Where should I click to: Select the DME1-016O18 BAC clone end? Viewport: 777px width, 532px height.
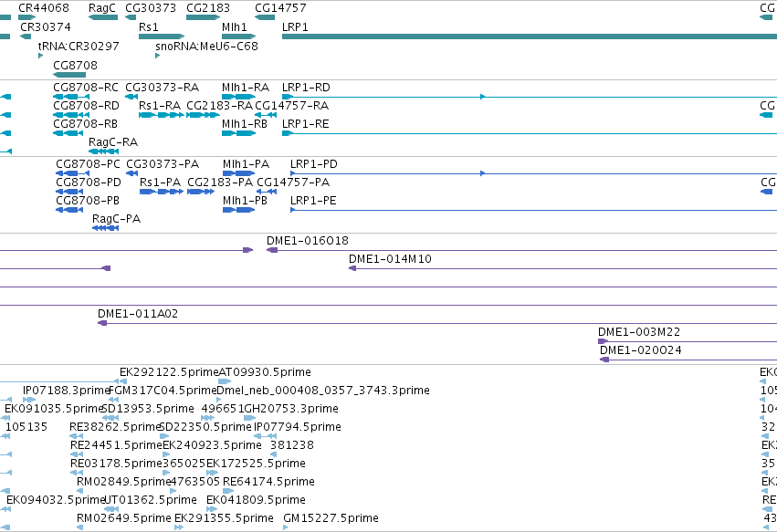pos(272,250)
